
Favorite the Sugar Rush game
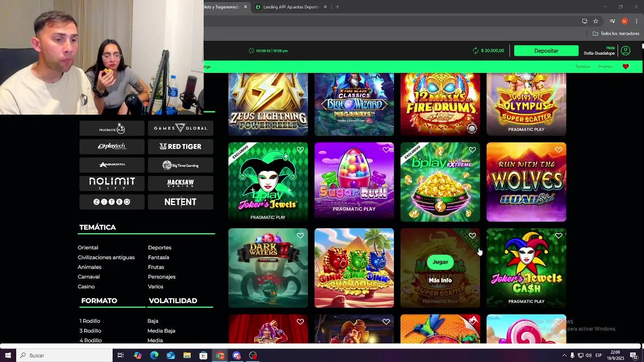click(x=386, y=150)
